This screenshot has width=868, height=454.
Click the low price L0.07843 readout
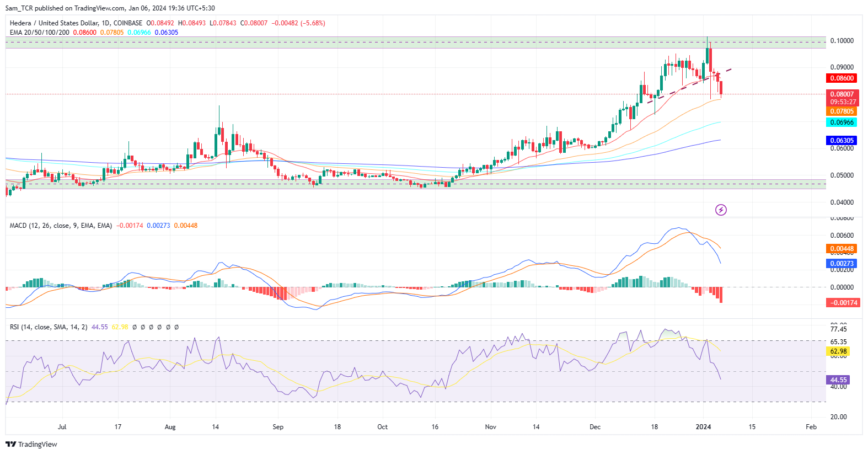coord(223,23)
